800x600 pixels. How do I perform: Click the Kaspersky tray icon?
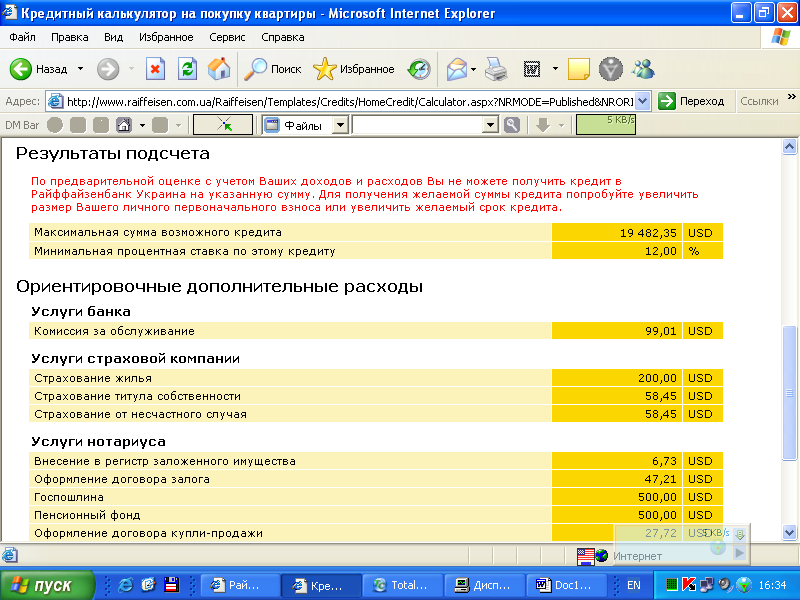pyautogui.click(x=689, y=585)
